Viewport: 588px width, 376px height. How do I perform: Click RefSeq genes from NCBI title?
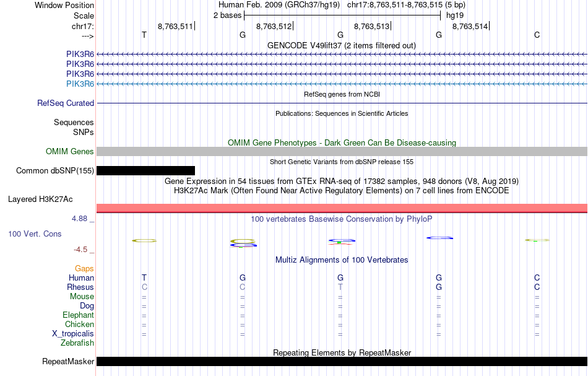coord(342,94)
